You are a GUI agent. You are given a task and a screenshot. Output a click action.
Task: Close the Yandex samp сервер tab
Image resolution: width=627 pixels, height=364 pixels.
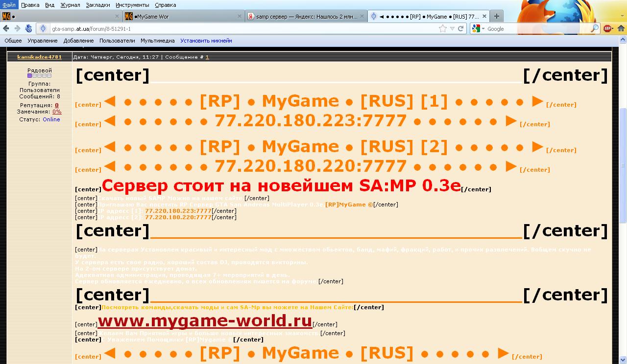point(362,16)
